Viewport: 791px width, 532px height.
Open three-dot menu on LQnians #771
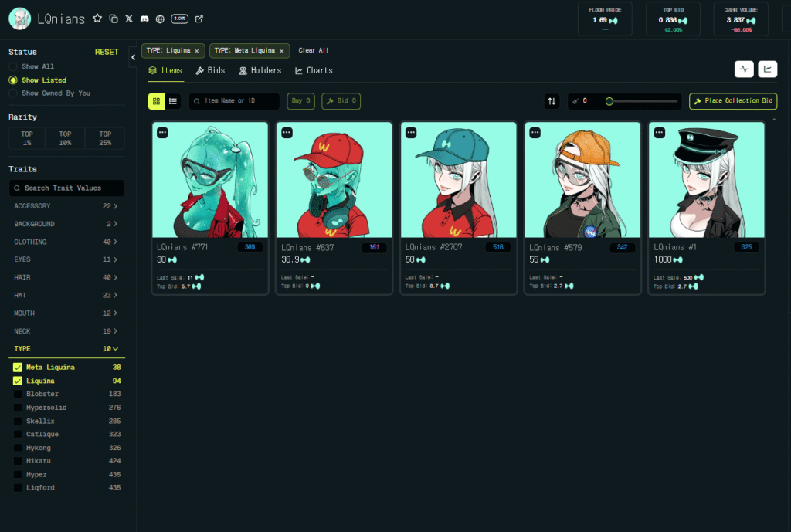162,133
